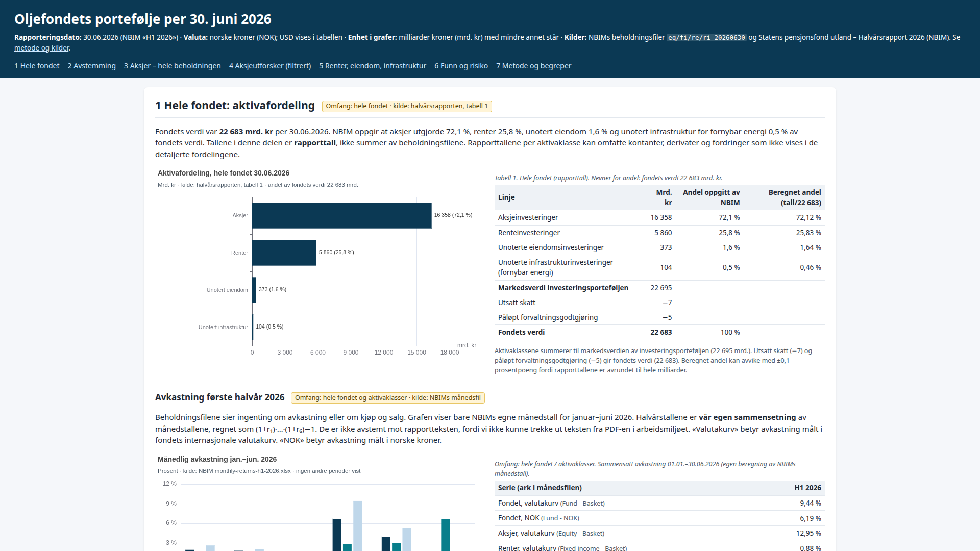The width and height of the screenshot is (980, 551).
Task: Navigate to '5 Renter, eiendom, infrastruktur'
Action: pos(373,66)
